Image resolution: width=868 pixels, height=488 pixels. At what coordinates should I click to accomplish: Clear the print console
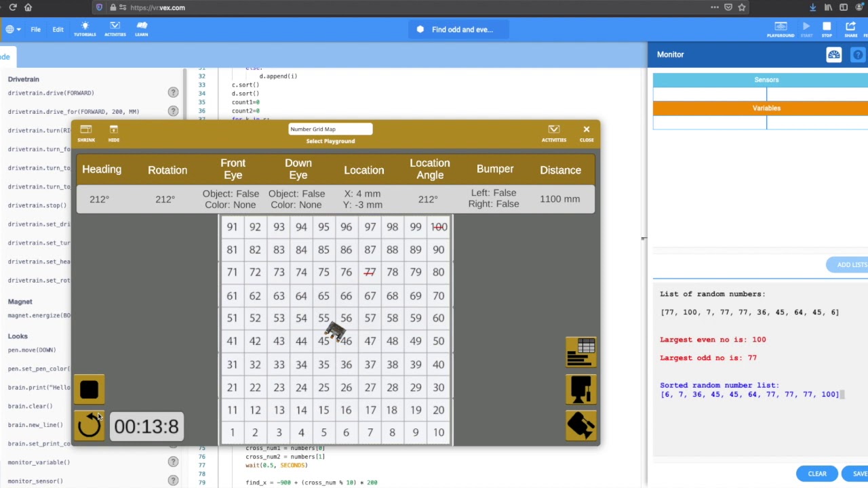tap(817, 474)
